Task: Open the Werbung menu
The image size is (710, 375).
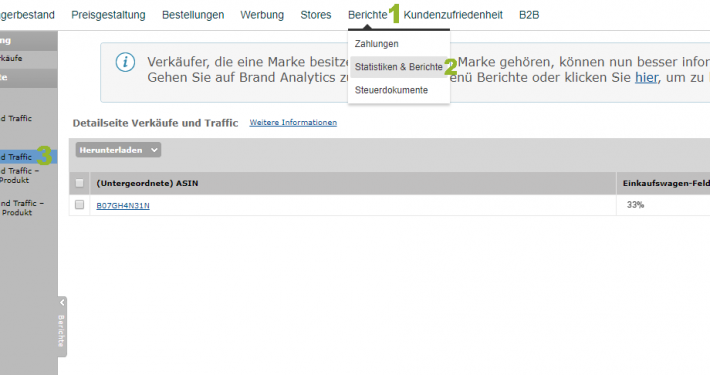Action: point(262,15)
